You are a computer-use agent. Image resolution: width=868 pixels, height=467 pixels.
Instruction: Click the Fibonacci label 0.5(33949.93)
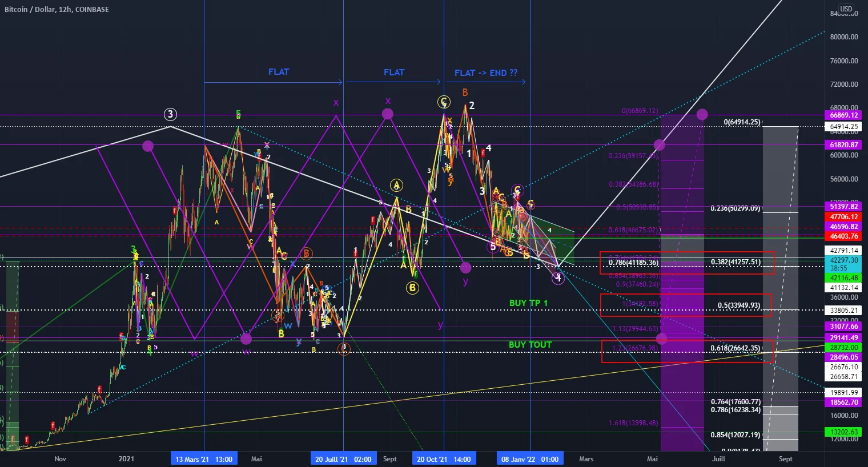(739, 305)
